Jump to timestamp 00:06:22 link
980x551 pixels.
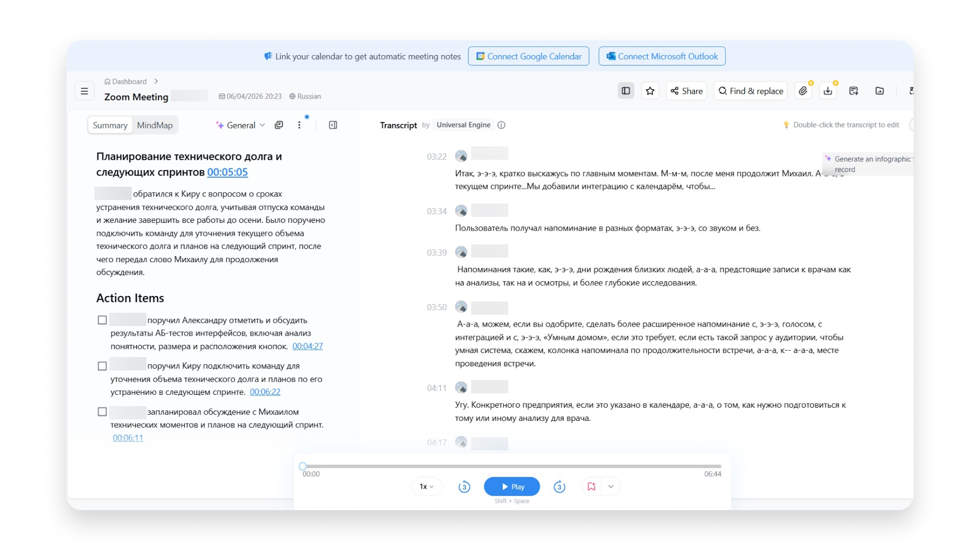(x=265, y=392)
